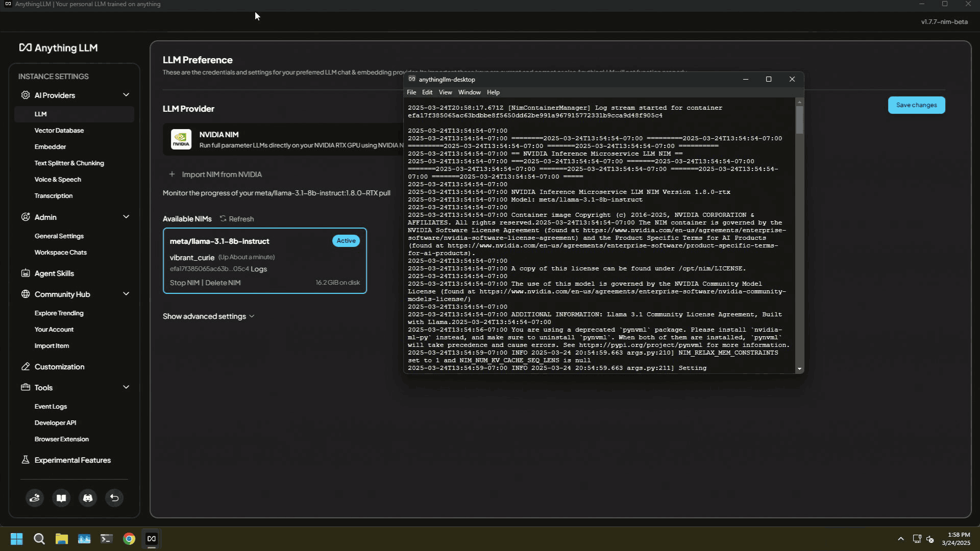980x551 pixels.
Task: Open the Help menu in log window
Action: click(x=493, y=92)
